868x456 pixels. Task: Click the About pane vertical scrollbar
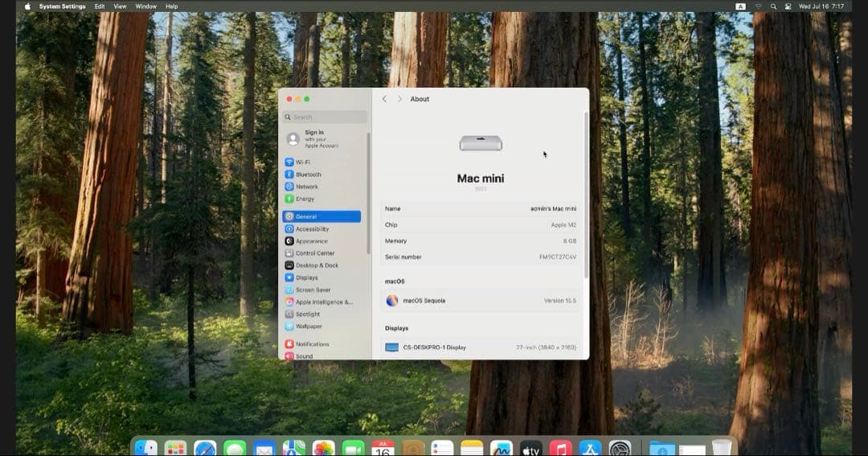586,194
